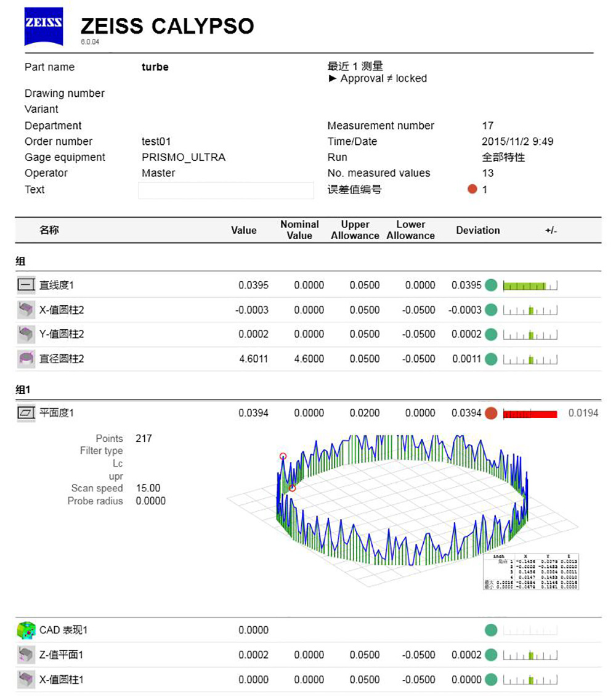Click the 4.6011 measured value
The width and height of the screenshot is (616, 696).
point(254,359)
